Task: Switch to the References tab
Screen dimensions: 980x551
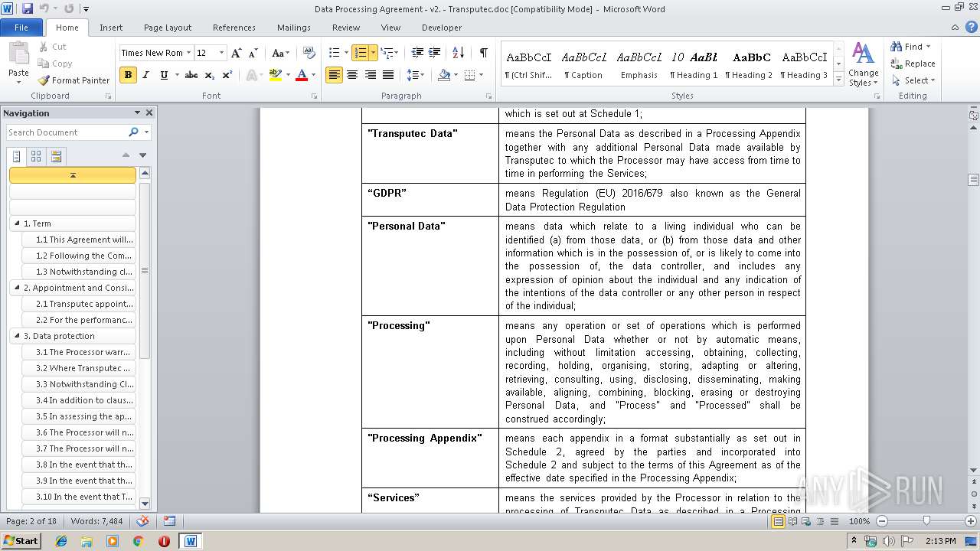Action: pyautogui.click(x=234, y=28)
